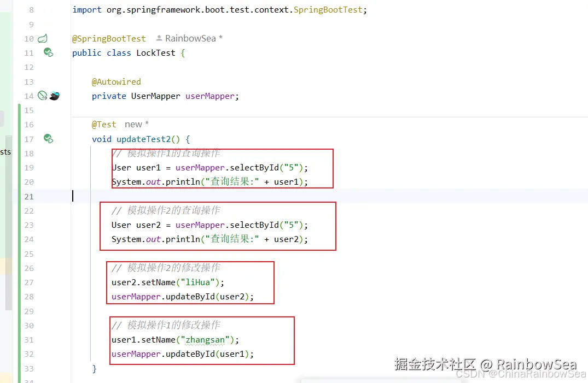The height and width of the screenshot is (383, 588).
Task: Run LockTest class via line 11 gutter icon
Action: click(48, 52)
